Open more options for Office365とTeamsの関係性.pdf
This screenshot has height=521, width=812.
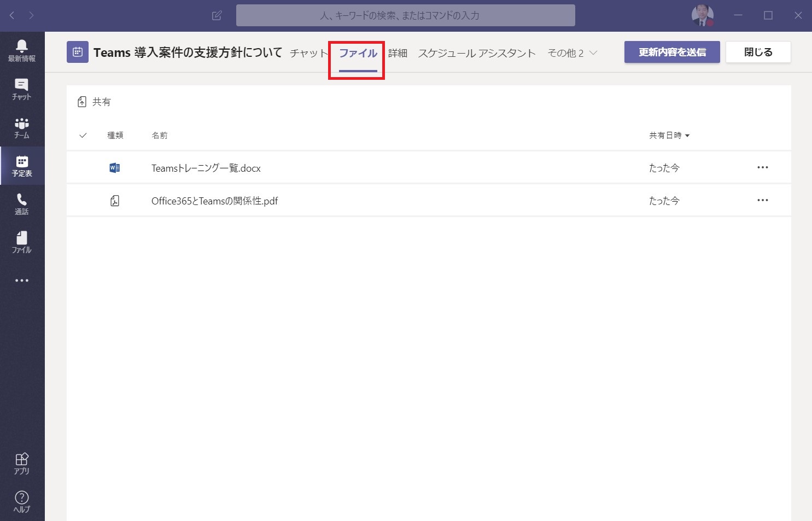(x=763, y=200)
